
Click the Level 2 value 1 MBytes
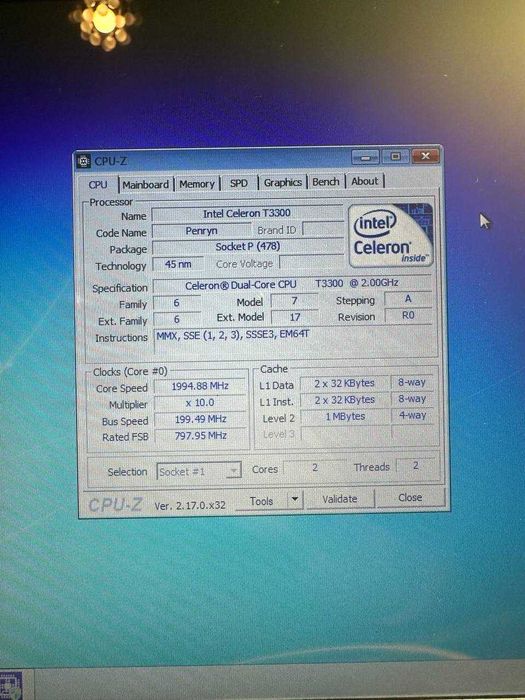(x=345, y=417)
